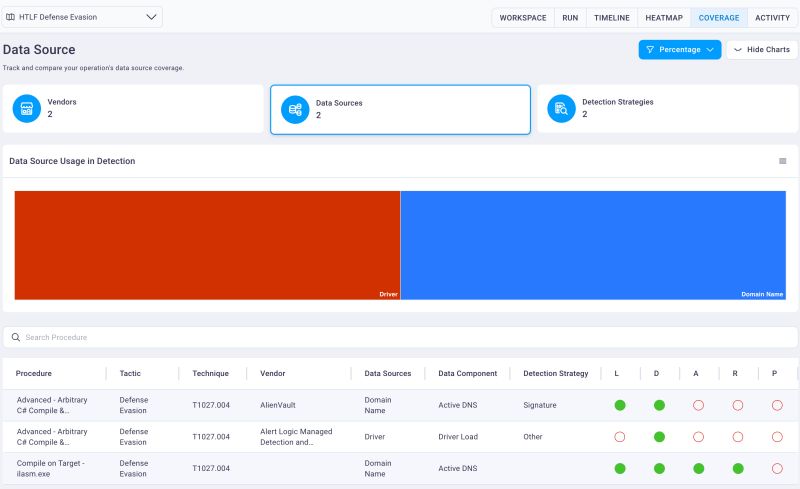
Task: Click the Data Sources database icon
Action: [295, 110]
